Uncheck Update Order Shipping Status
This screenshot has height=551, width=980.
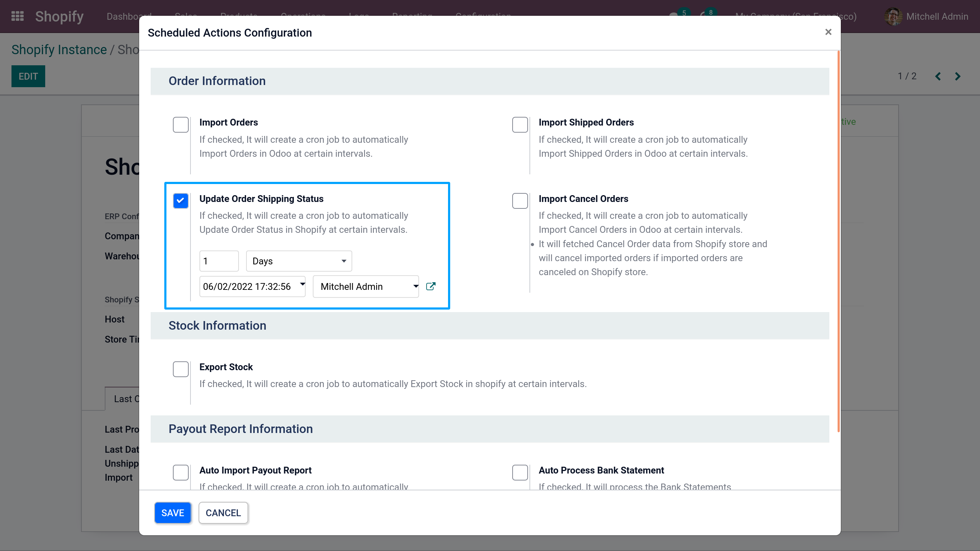click(181, 201)
